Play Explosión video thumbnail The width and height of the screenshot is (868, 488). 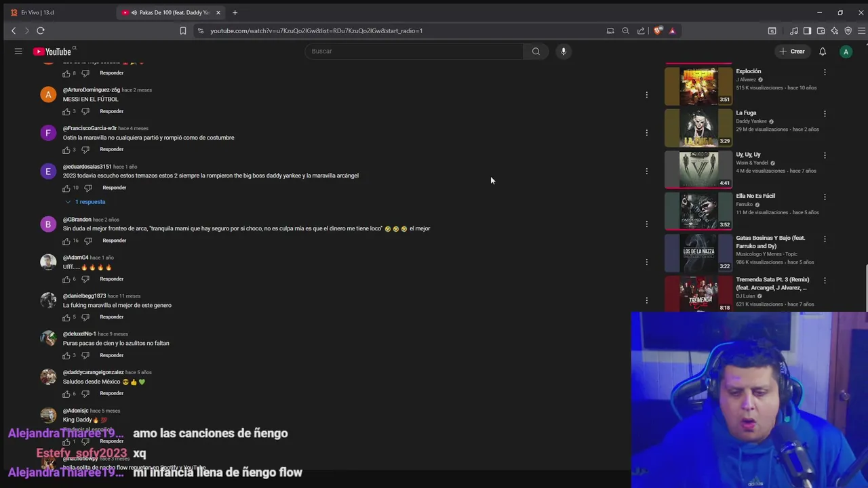[x=698, y=85]
